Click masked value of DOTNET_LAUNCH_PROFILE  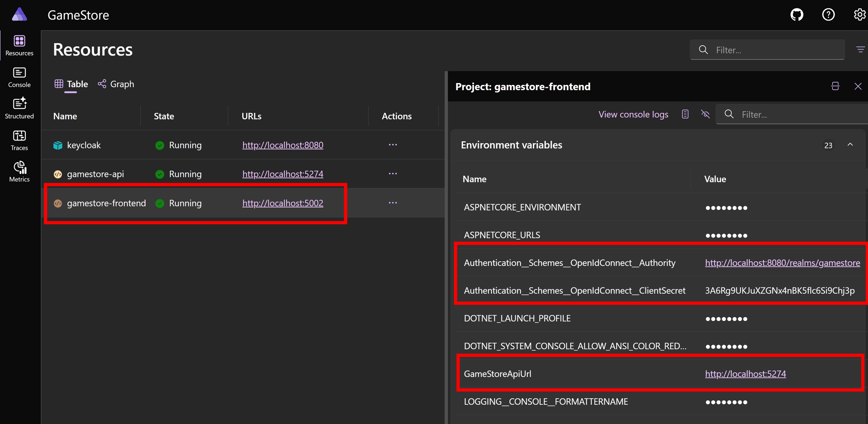pyautogui.click(x=726, y=319)
